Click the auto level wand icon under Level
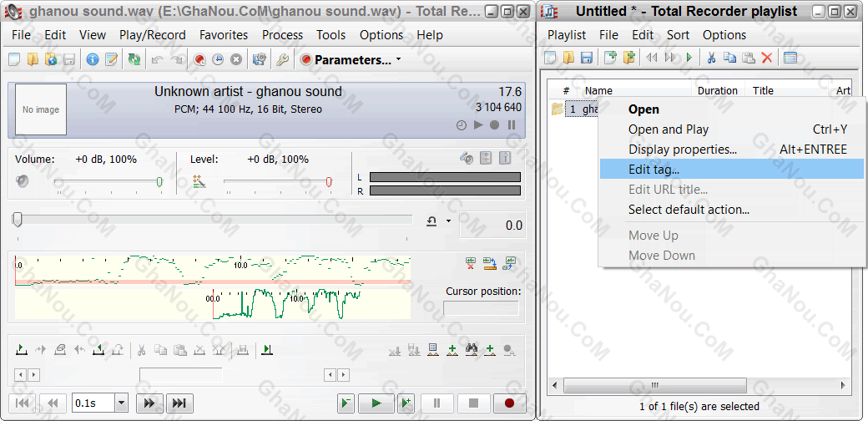868x421 pixels. coord(199,181)
